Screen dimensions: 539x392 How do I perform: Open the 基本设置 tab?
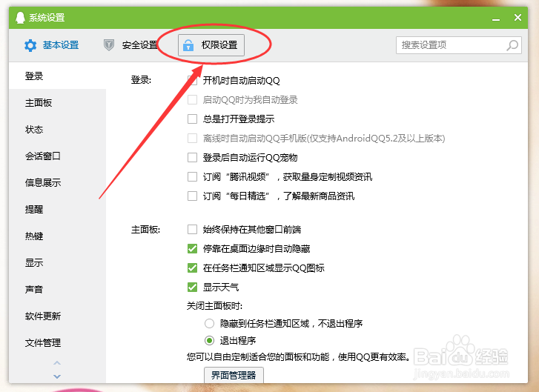point(52,45)
